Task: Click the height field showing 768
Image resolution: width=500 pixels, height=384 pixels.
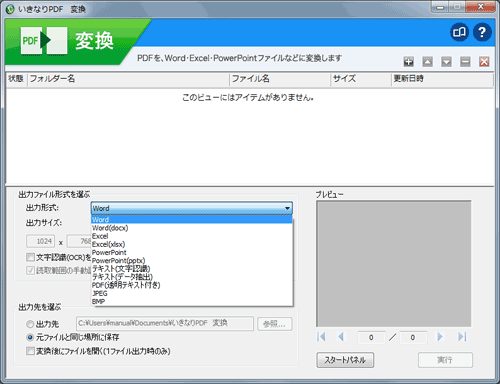Action: point(79,241)
